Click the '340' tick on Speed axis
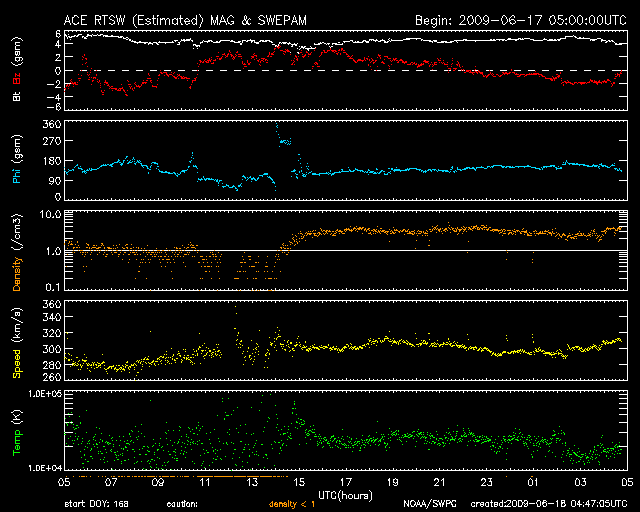Screen dimensions: 640x512 pos(52,317)
